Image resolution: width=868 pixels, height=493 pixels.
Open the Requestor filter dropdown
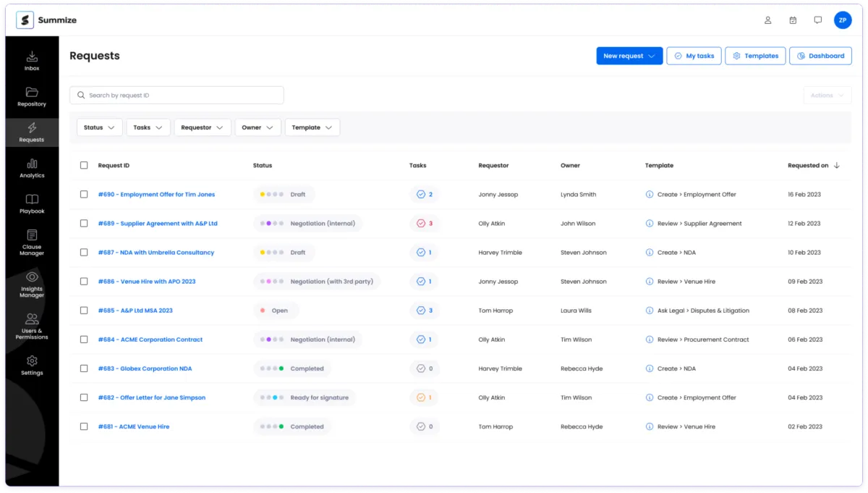(202, 127)
